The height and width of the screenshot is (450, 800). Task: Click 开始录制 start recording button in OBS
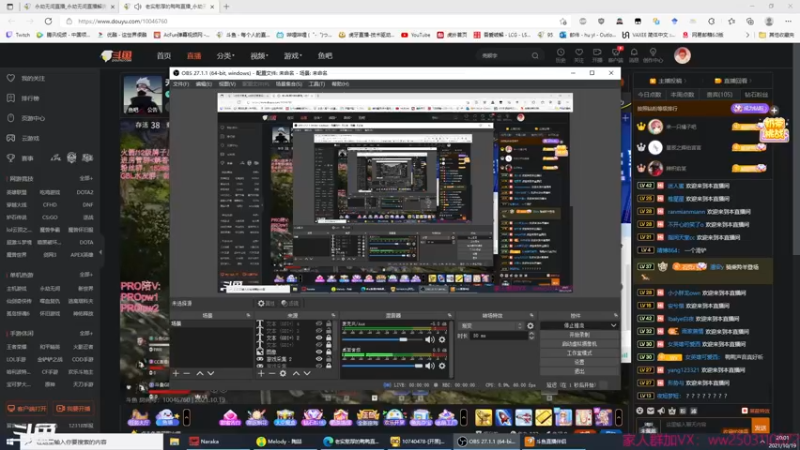point(579,335)
